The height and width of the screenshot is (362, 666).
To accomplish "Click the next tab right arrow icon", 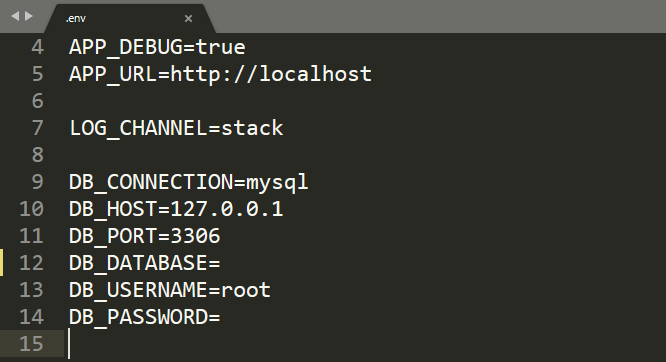I will [x=29, y=17].
